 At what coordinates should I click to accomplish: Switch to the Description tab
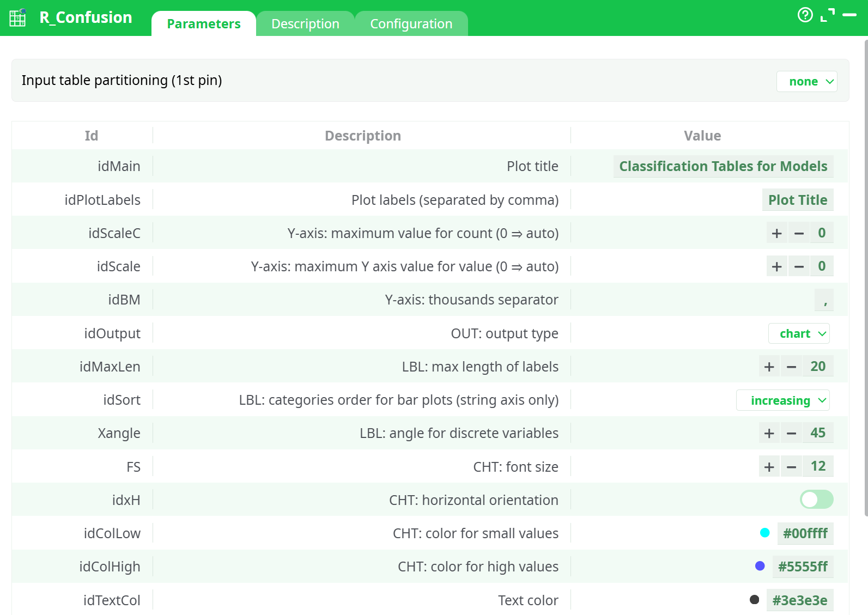click(305, 24)
